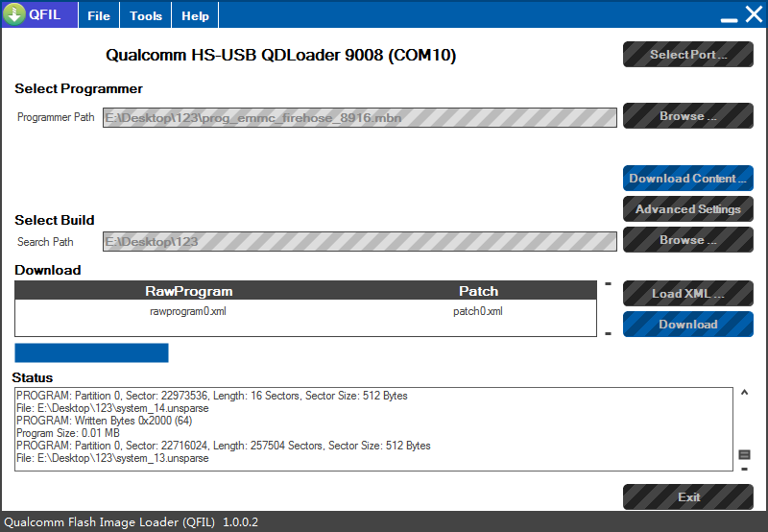Click the Select Port button
The width and height of the screenshot is (768, 532).
pyautogui.click(x=687, y=55)
